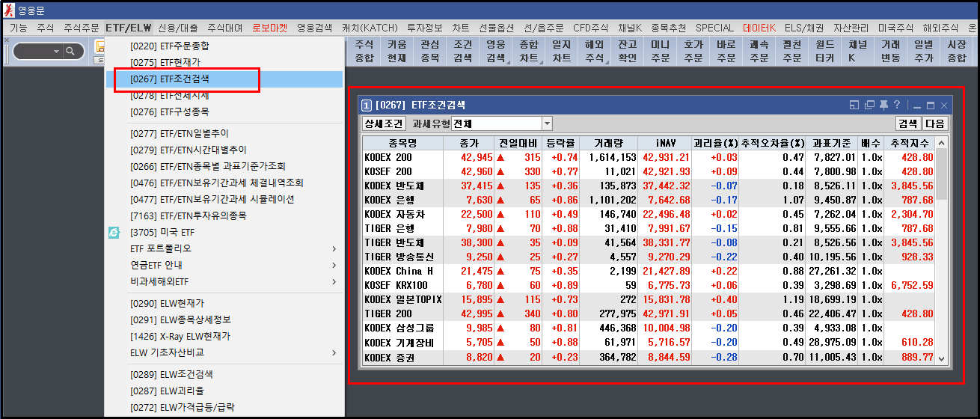Select the KODEX 일본TOPIX row
This screenshot has height=419, width=980.
[x=649, y=299]
